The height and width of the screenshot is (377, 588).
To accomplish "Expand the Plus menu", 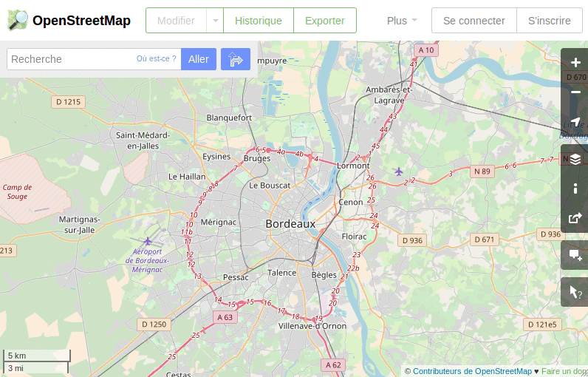I will (402, 21).
